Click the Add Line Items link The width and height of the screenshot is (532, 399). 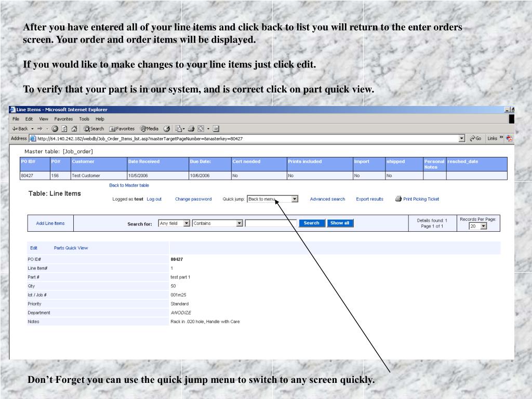coord(50,223)
